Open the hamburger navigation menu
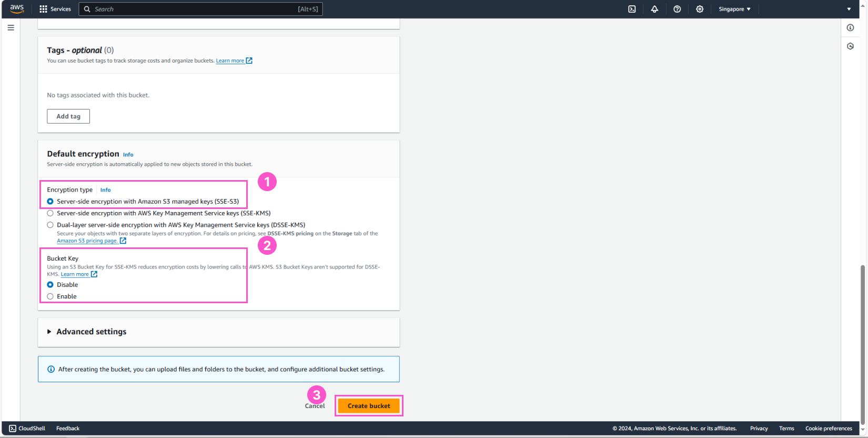868x438 pixels. [11, 27]
